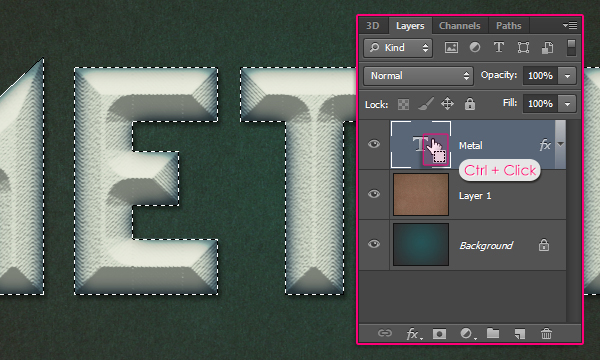The width and height of the screenshot is (600, 360).
Task: Open the Opacity slider dropdown arrow
Action: click(x=567, y=76)
